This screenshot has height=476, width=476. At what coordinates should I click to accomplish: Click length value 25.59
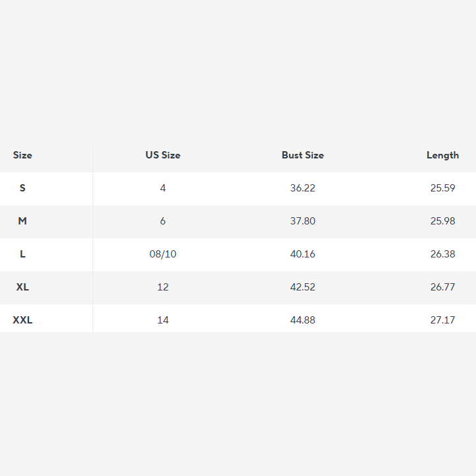tap(442, 188)
